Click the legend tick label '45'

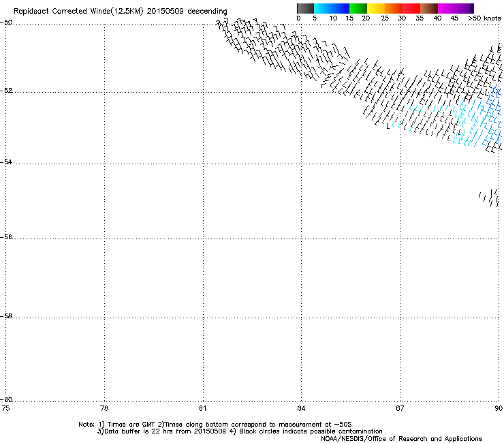tap(454, 18)
